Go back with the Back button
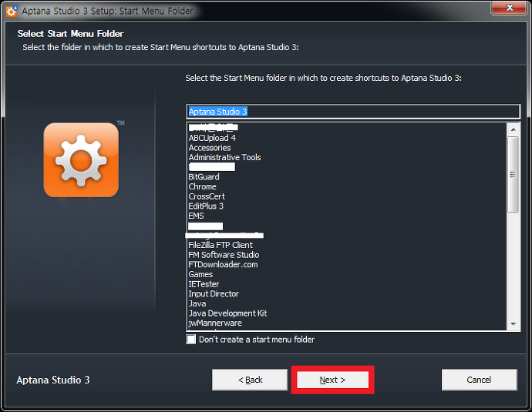 250,380
